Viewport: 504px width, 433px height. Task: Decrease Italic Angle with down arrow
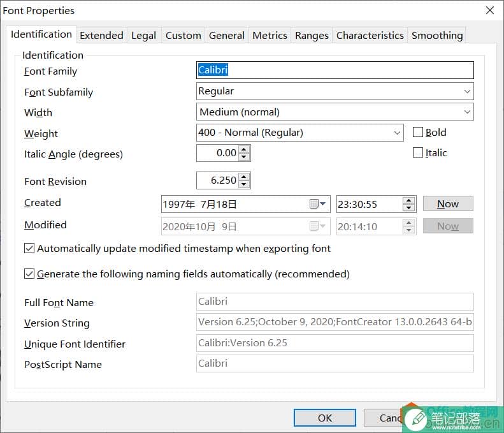[x=244, y=157]
